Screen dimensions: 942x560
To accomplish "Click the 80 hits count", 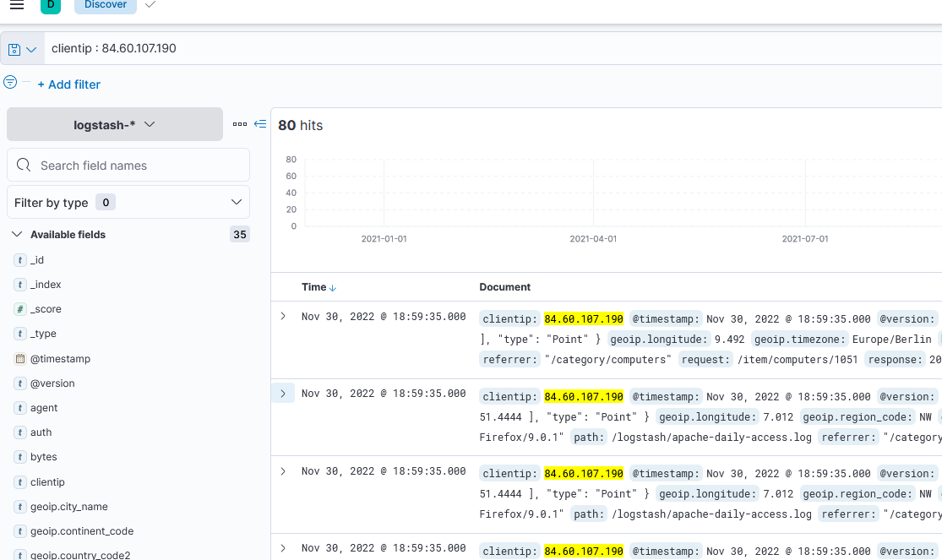I will click(301, 125).
